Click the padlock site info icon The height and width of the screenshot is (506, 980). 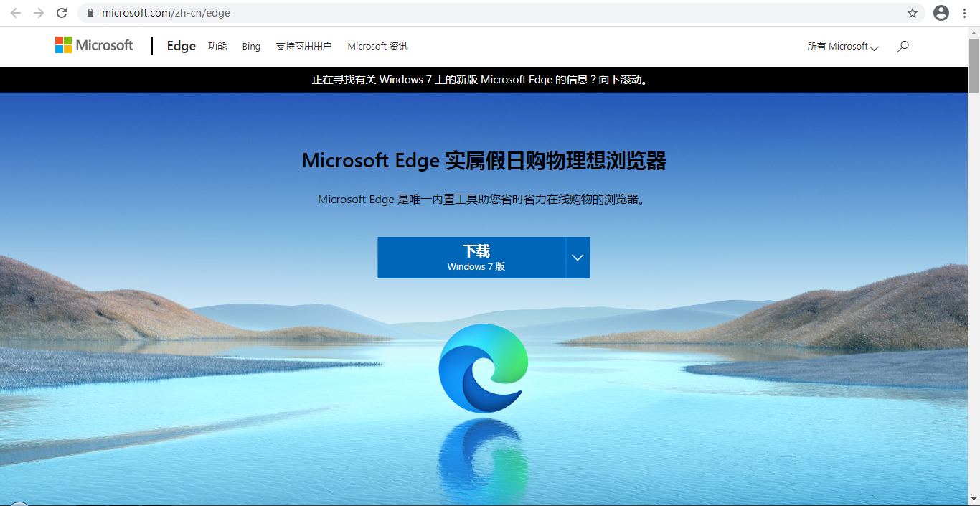(90, 13)
